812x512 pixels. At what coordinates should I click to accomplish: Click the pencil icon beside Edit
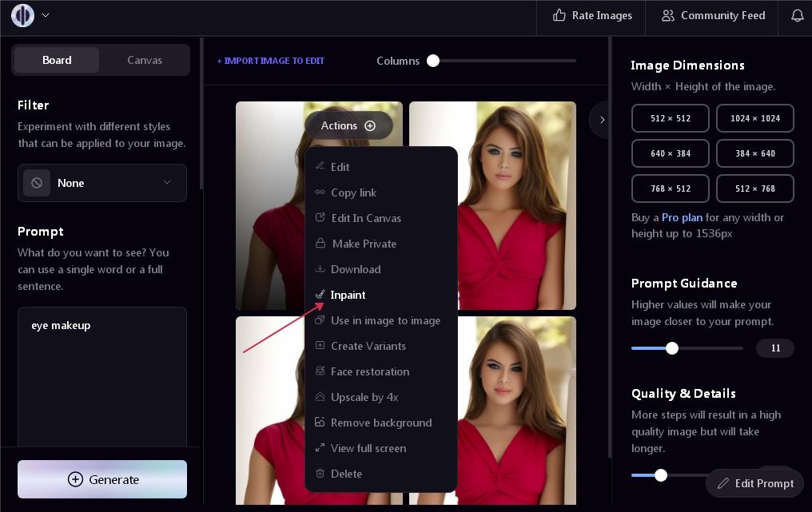click(320, 167)
